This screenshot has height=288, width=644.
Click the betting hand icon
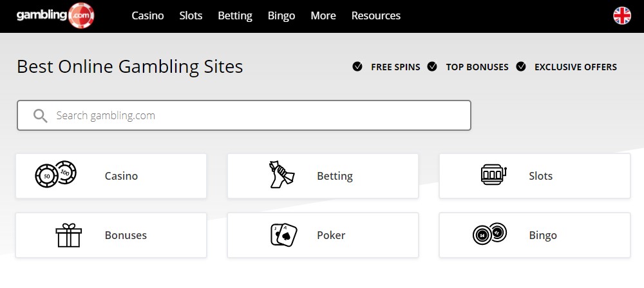(281, 175)
